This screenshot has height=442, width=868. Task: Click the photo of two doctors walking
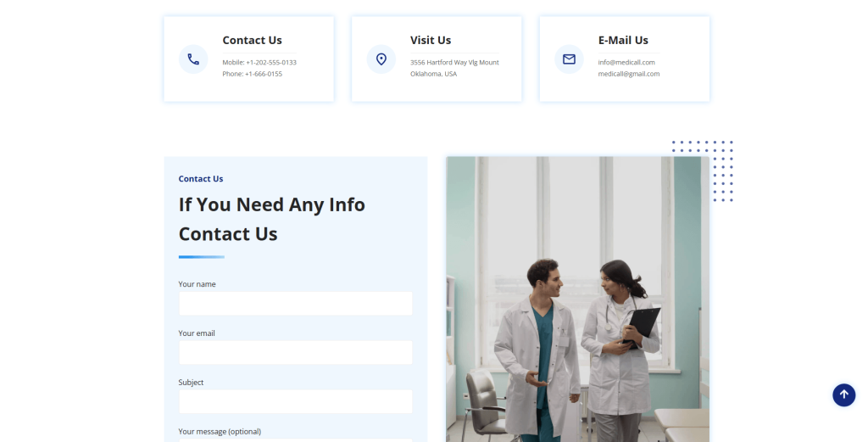(x=577, y=299)
